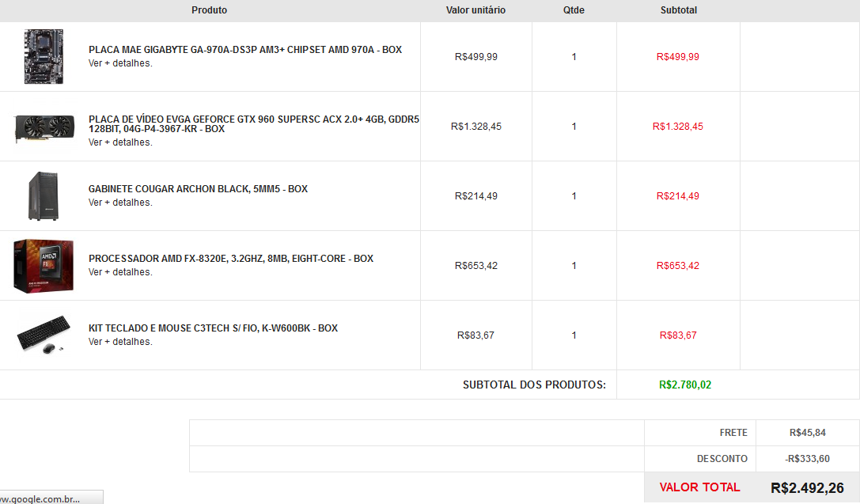The image size is (860, 504).
Task: Click the Valor unitário column header
Action: (475, 9)
